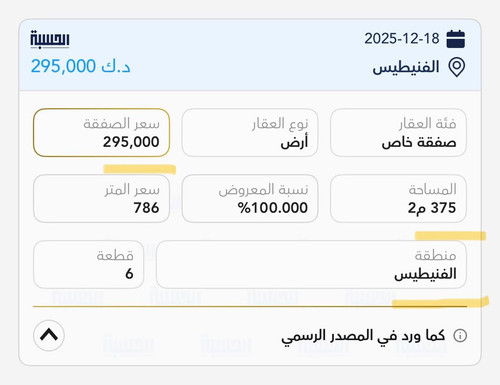This screenshot has width=500, height=385.
Task: Click the منطقة الفنيطيس box
Action: point(311,264)
